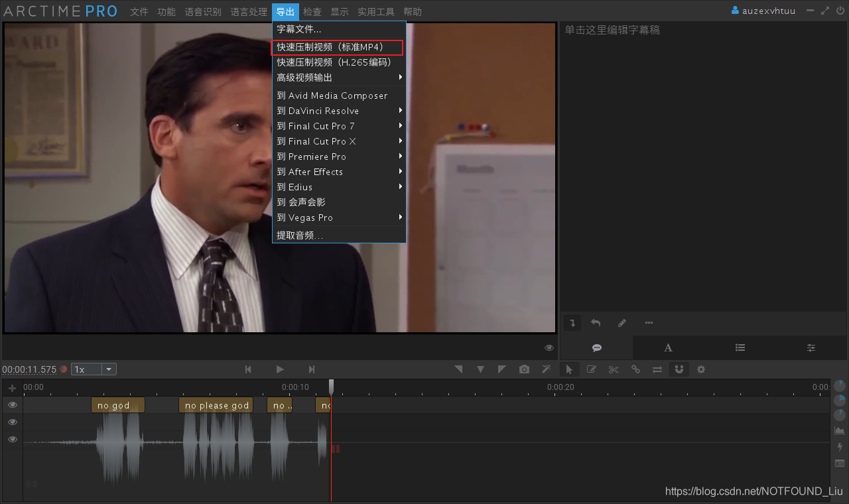
Task: Select 提取音频... menu item
Action: (339, 235)
